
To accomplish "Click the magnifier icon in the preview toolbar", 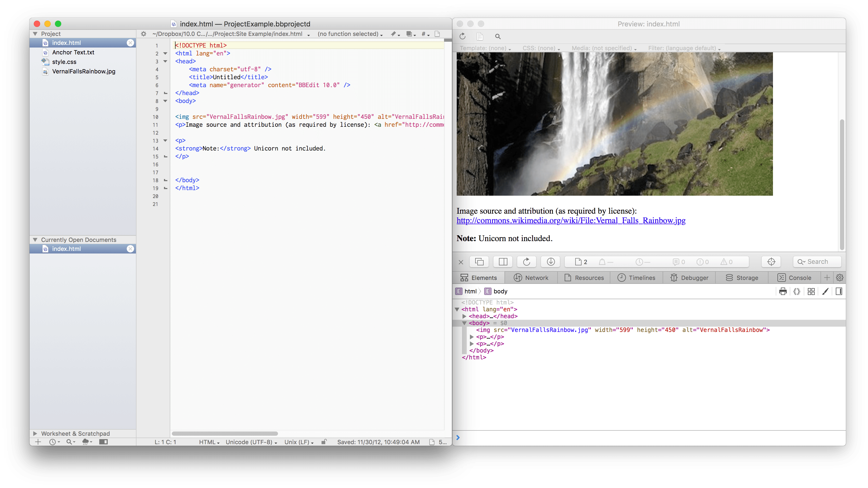I will point(498,36).
